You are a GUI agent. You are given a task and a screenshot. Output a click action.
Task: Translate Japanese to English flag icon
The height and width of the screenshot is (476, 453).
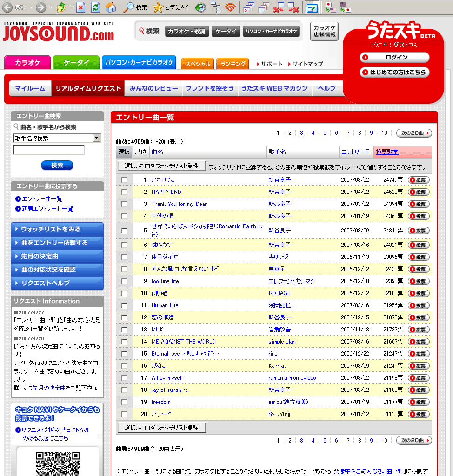tap(330, 7)
